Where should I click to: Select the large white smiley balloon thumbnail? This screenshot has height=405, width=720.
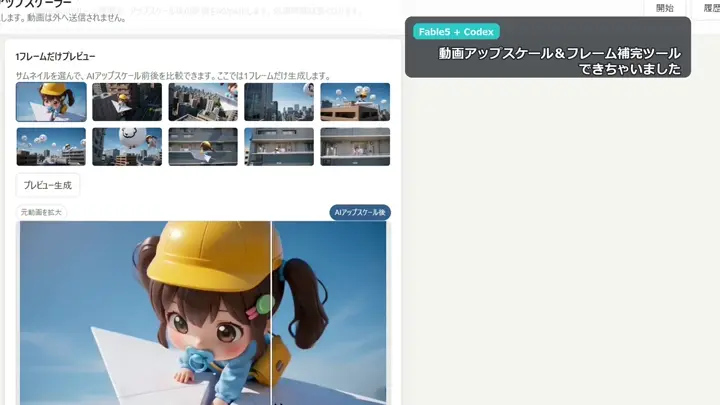[127, 147]
